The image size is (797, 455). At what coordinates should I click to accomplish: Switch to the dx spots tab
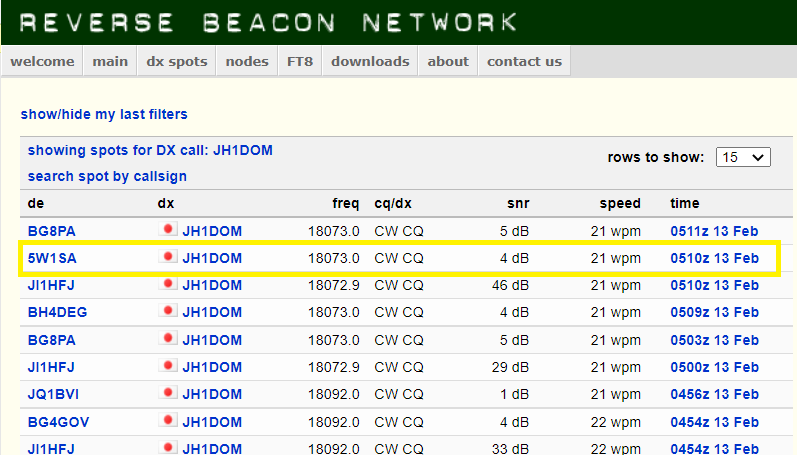point(177,62)
